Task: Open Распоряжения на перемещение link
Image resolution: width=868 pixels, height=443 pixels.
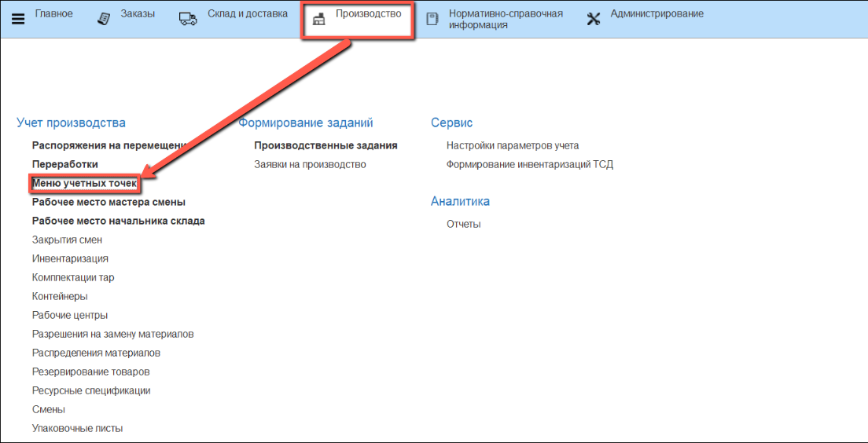Action: [108, 145]
